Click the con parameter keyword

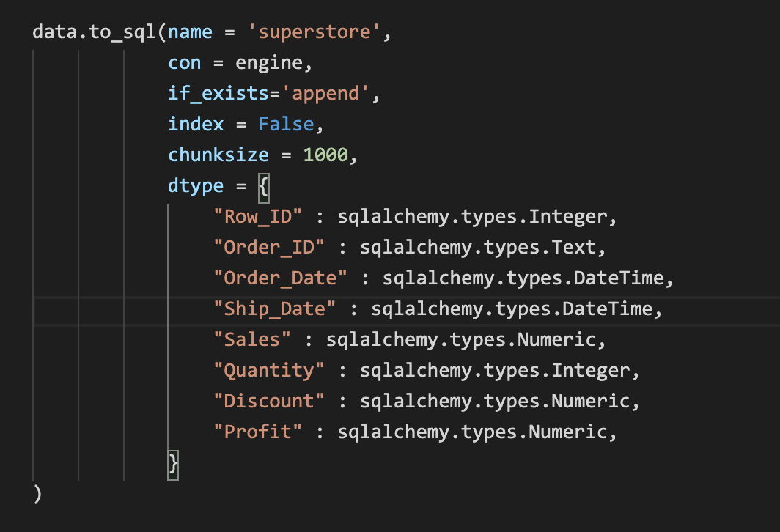point(183,62)
